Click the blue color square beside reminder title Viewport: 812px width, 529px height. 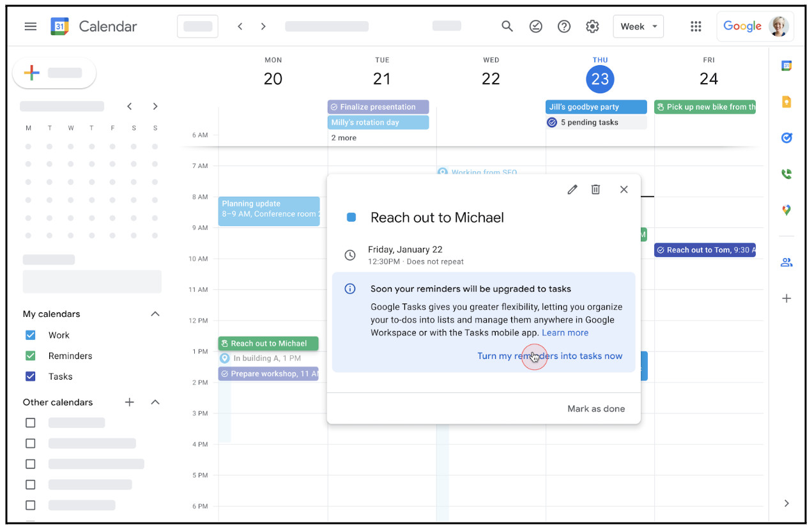click(351, 217)
